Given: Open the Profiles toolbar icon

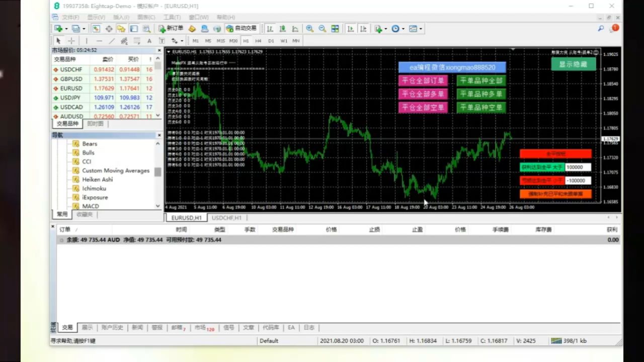Looking at the screenshot, I should tap(76, 29).
